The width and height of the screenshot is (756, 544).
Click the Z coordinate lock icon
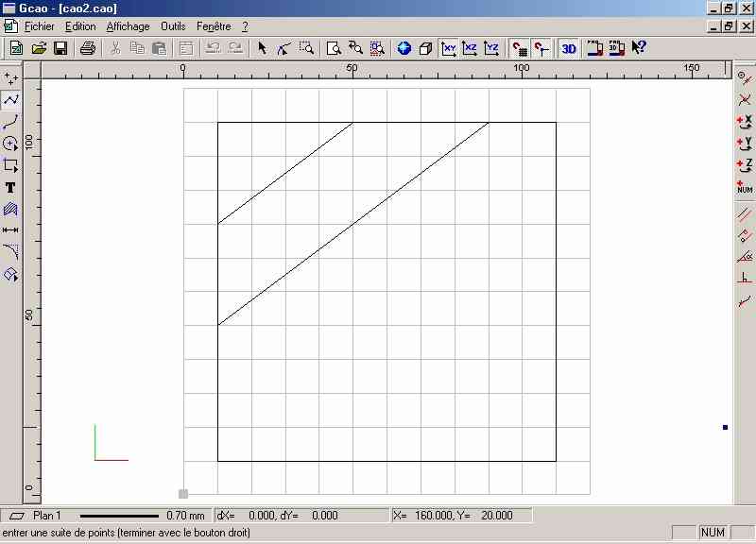coord(745,164)
